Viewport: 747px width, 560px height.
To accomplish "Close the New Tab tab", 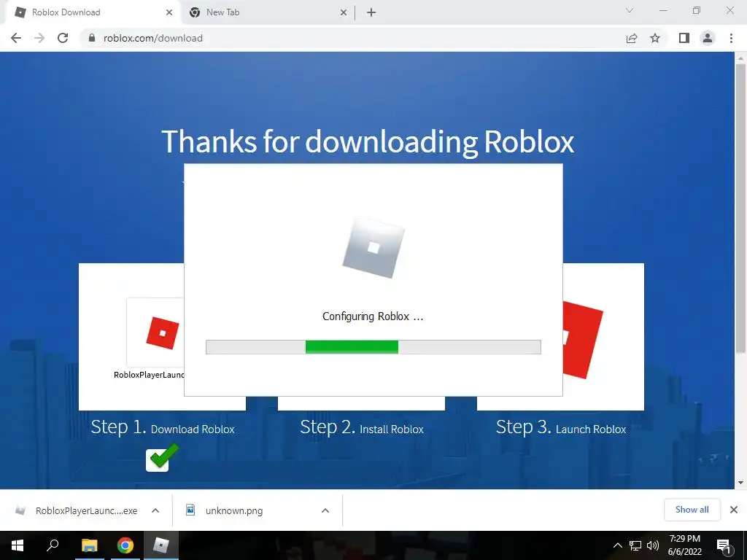I will (344, 12).
